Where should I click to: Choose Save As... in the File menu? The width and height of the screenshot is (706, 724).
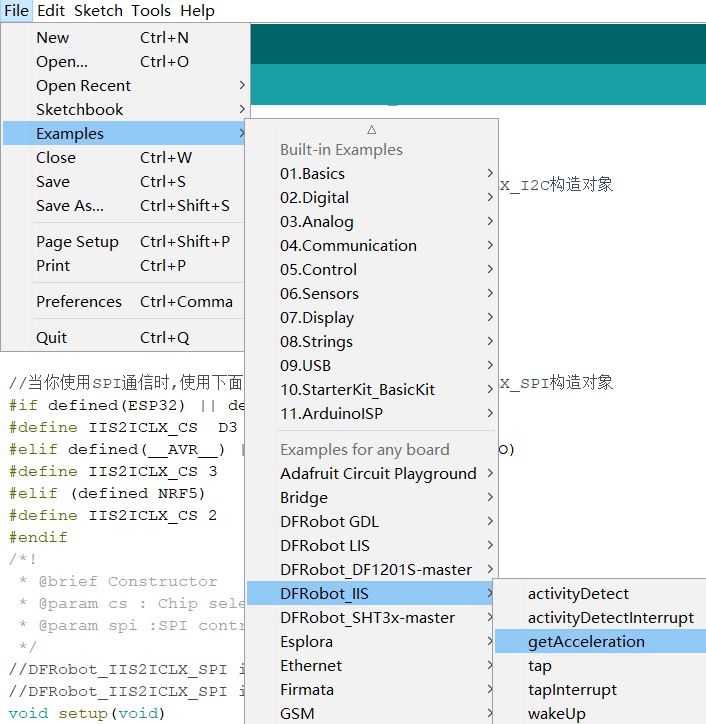[124, 205]
